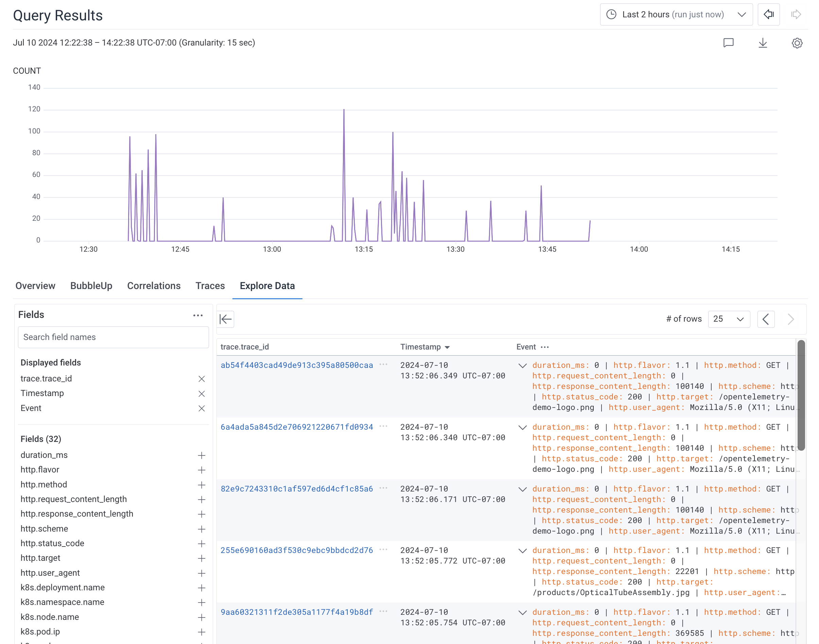The image size is (819, 644).
Task: Switch to the Traces tab
Action: coord(209,286)
